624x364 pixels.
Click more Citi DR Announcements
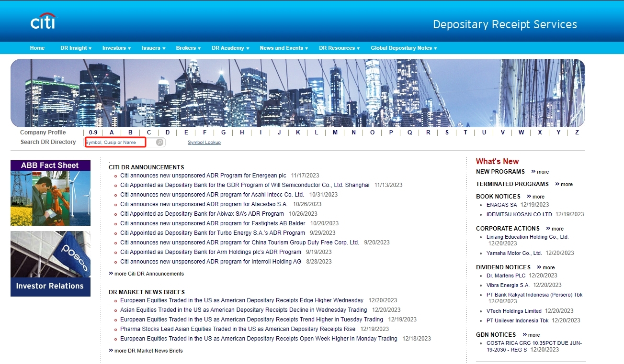pos(146,273)
